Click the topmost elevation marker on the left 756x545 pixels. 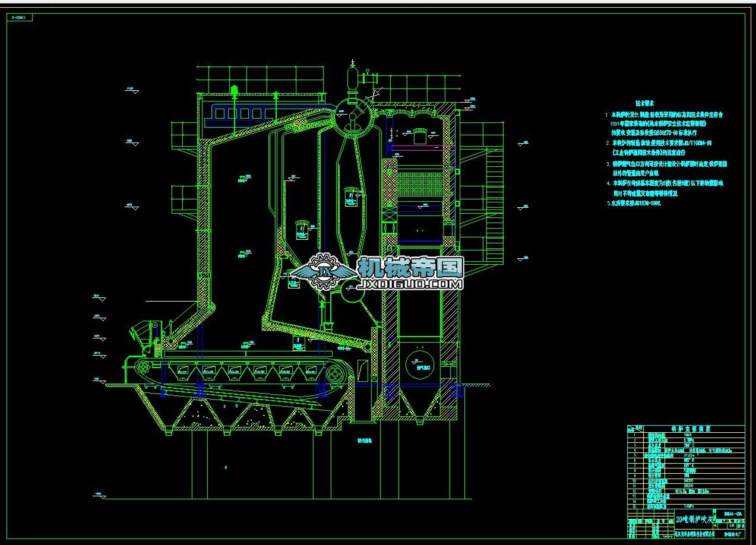click(x=132, y=91)
